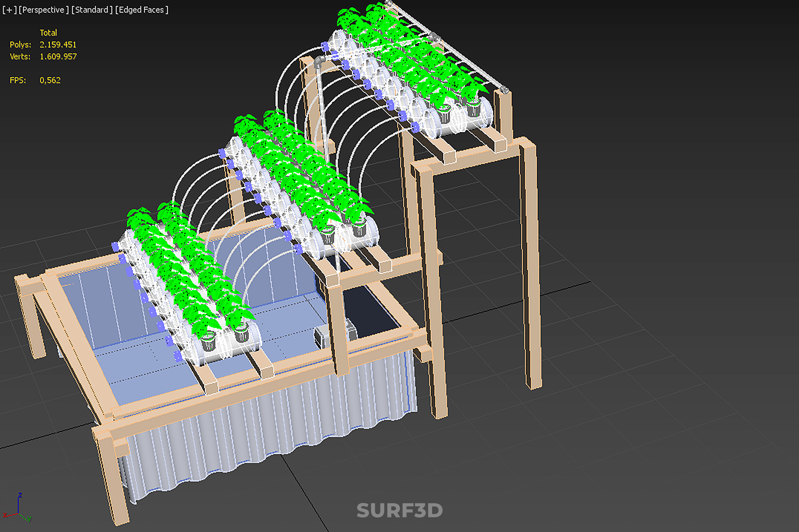Click the SURF3D watermark text
This screenshot has width=799, height=532.
click(x=399, y=510)
